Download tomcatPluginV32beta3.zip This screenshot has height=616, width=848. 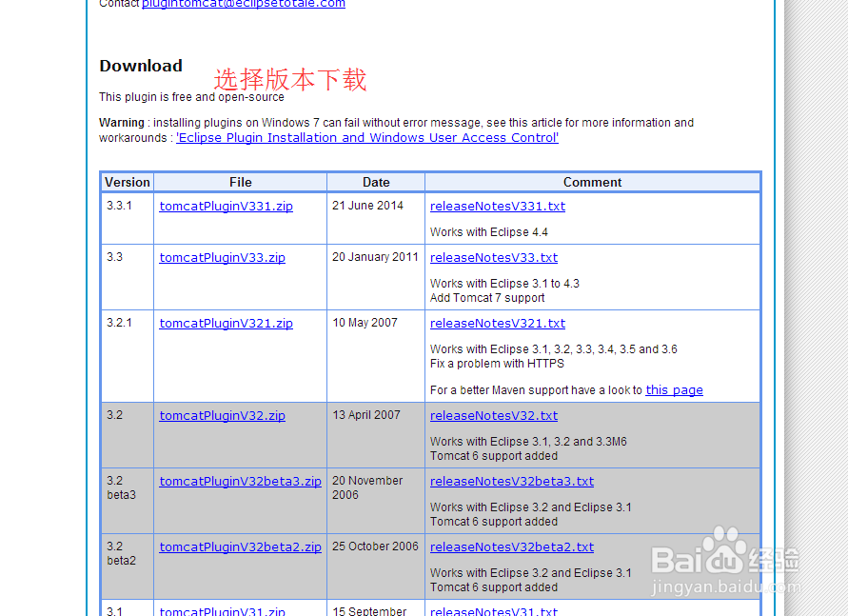click(x=240, y=482)
